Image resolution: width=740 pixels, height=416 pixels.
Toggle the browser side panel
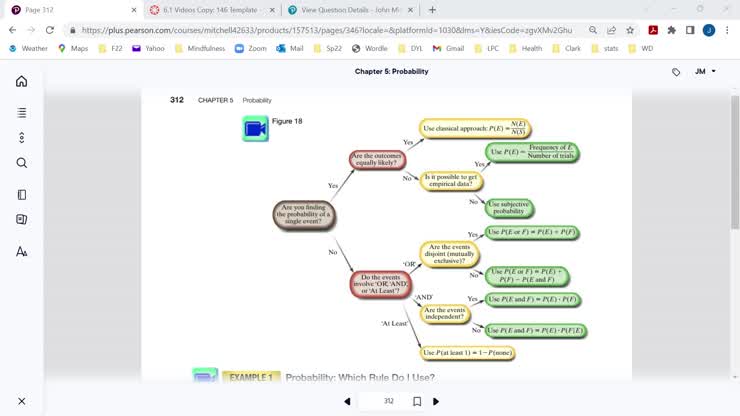click(690, 30)
